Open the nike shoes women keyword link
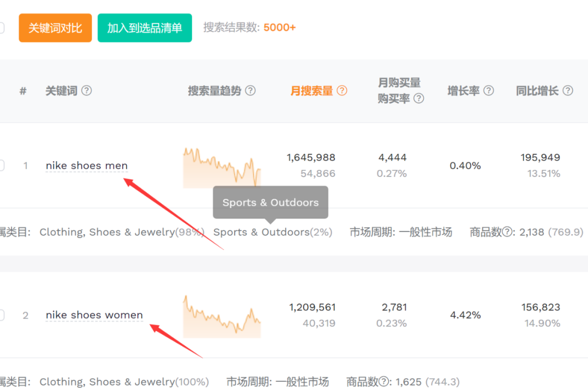Image resolution: width=588 pixels, height=390 pixels. (94, 314)
